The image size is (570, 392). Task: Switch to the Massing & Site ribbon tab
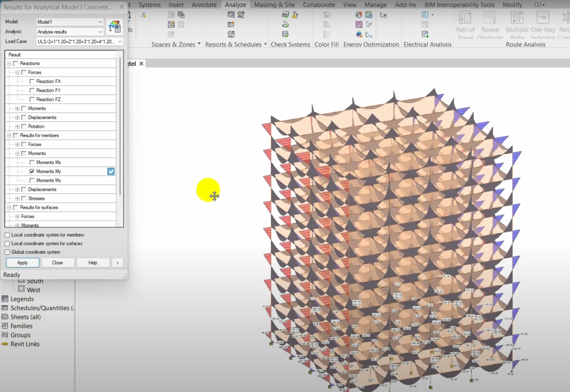click(x=274, y=4)
